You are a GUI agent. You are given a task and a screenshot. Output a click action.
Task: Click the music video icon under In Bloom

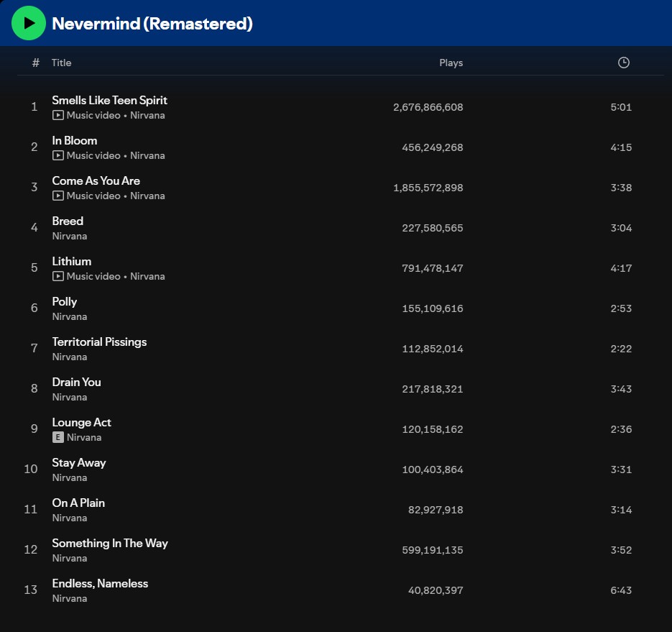[58, 155]
